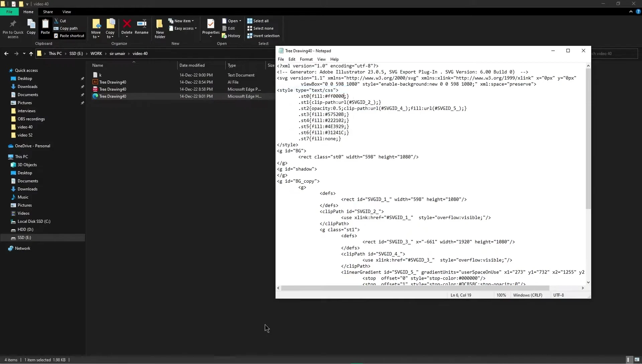Click the Notepad vertical scrollbar thumb
The height and width of the screenshot is (364, 642).
[588, 139]
